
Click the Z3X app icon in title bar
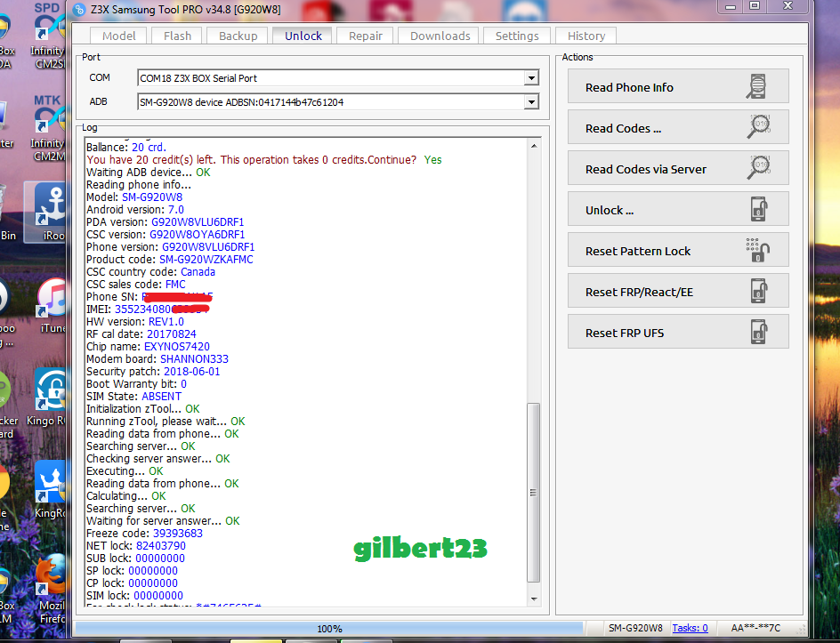coord(78,9)
